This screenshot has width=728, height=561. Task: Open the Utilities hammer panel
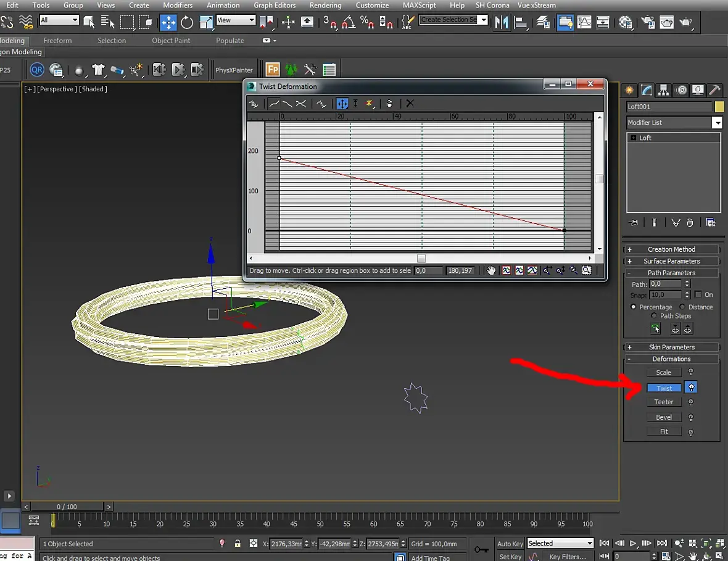coord(714,90)
